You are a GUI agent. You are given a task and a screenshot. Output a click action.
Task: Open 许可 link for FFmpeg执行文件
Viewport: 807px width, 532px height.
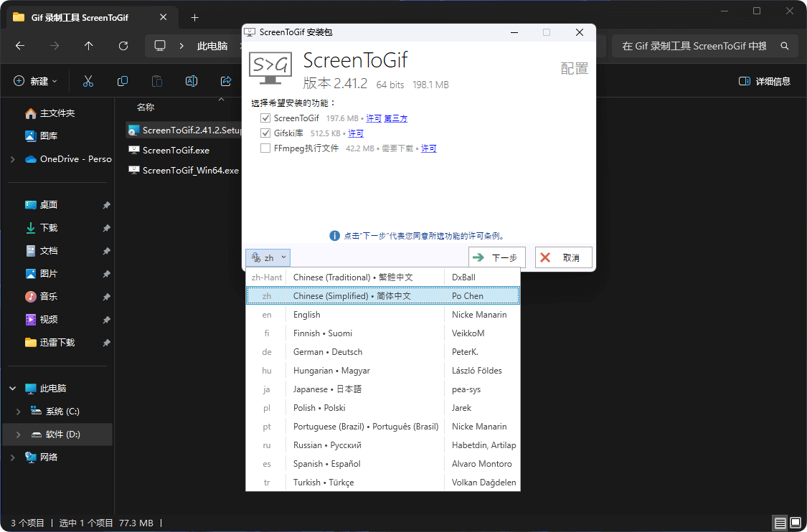[429, 148]
